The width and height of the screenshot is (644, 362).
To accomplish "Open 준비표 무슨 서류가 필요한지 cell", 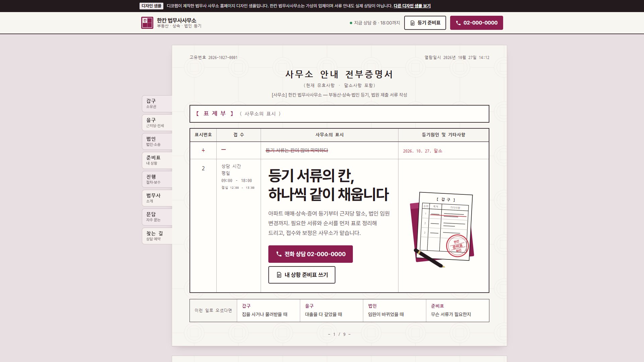I will pyautogui.click(x=458, y=310).
